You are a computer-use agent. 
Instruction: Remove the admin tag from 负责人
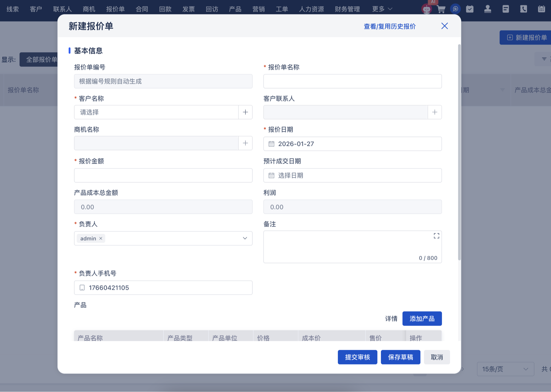[x=101, y=238]
